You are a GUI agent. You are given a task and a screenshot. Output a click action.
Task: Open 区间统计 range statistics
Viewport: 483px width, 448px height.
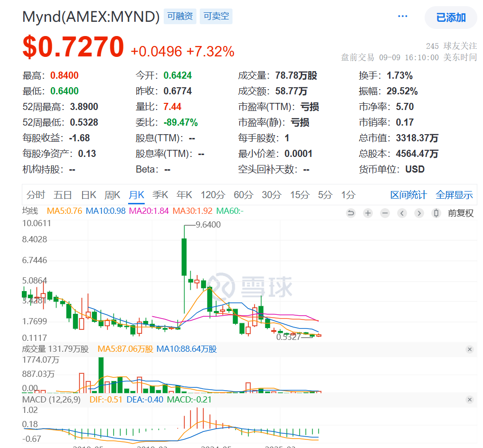(409, 195)
